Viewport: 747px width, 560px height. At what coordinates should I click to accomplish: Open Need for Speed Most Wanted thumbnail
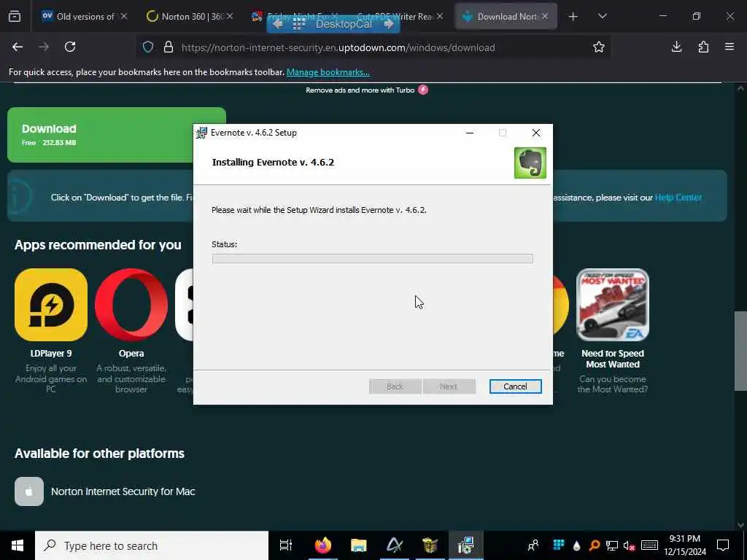[613, 305]
